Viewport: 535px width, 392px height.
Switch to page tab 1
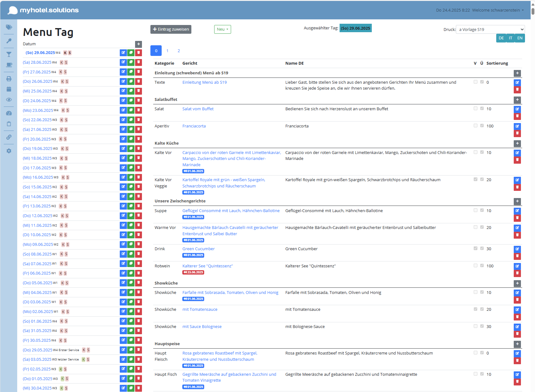(167, 51)
